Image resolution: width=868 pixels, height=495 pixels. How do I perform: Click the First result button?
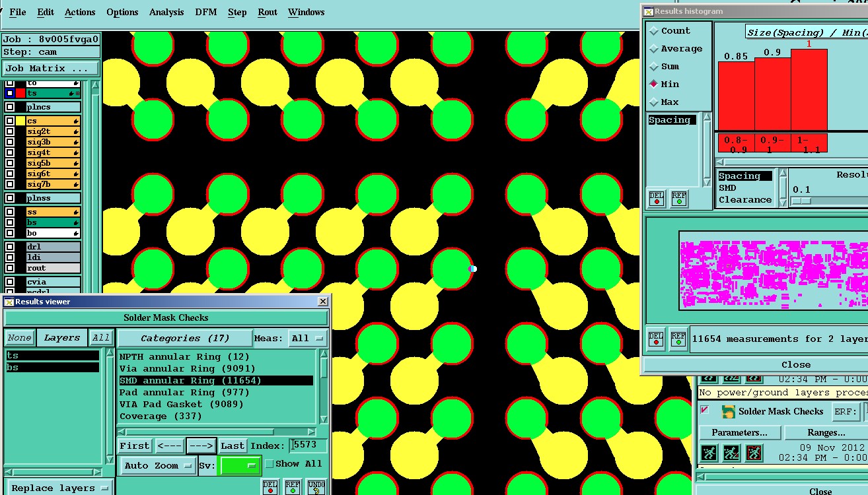(135, 445)
